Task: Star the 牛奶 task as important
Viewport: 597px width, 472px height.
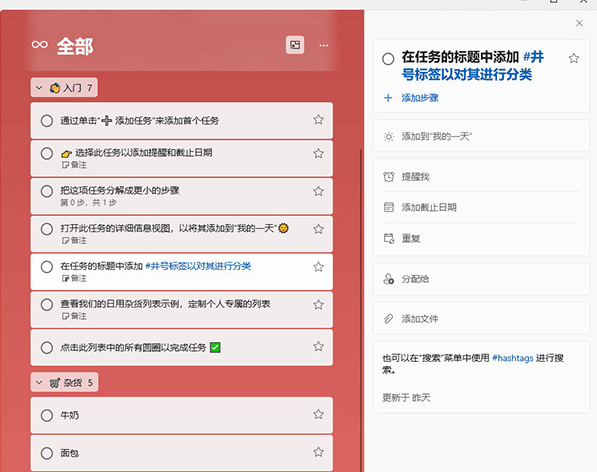Action: click(318, 414)
